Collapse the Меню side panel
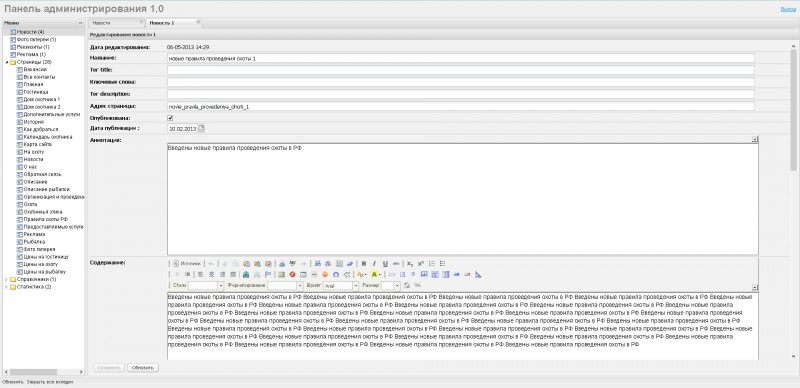Image resolution: width=800 pixels, height=388 pixels. [x=80, y=23]
